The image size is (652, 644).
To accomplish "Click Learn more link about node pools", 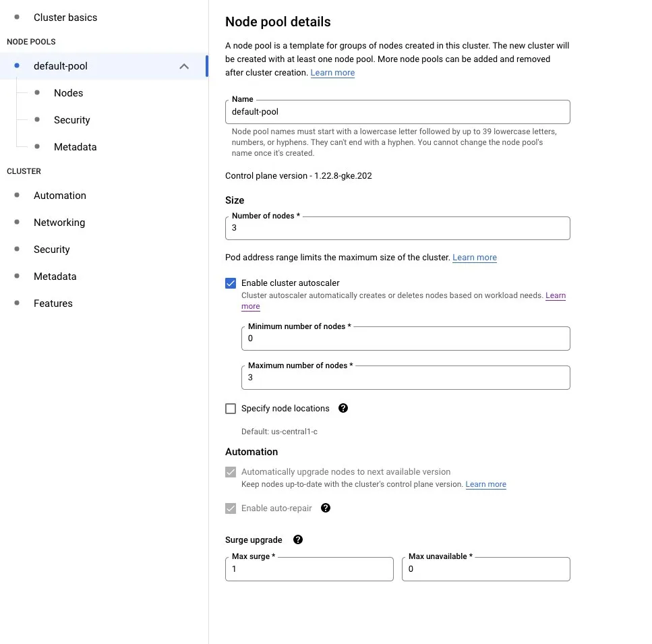I will (332, 73).
